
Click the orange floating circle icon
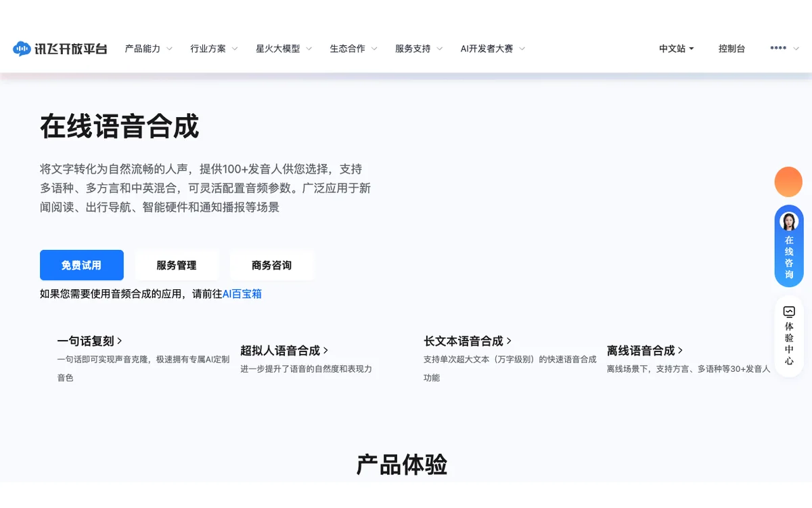(x=788, y=182)
